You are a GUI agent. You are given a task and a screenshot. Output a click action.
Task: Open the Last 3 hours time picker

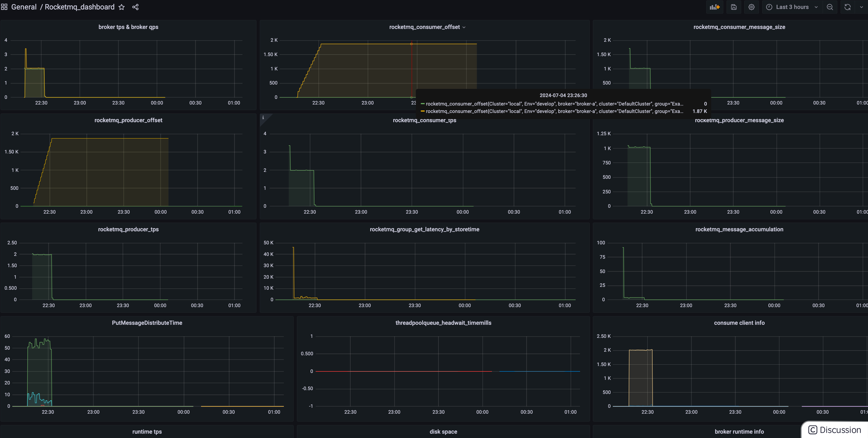click(x=792, y=7)
